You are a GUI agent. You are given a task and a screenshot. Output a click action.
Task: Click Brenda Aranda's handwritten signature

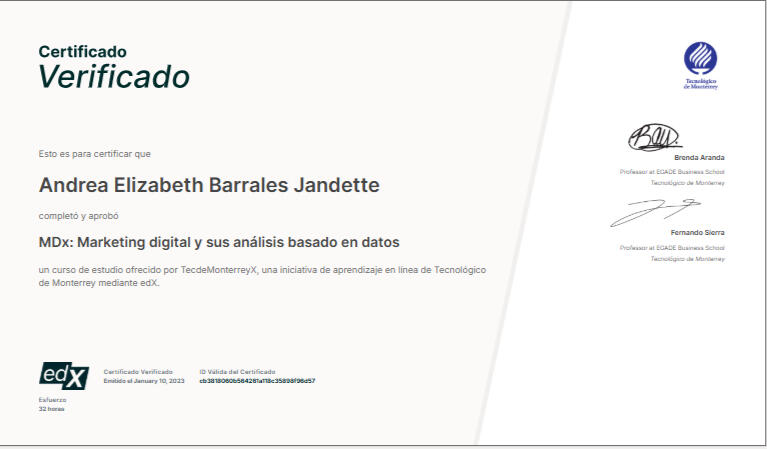[x=653, y=137]
